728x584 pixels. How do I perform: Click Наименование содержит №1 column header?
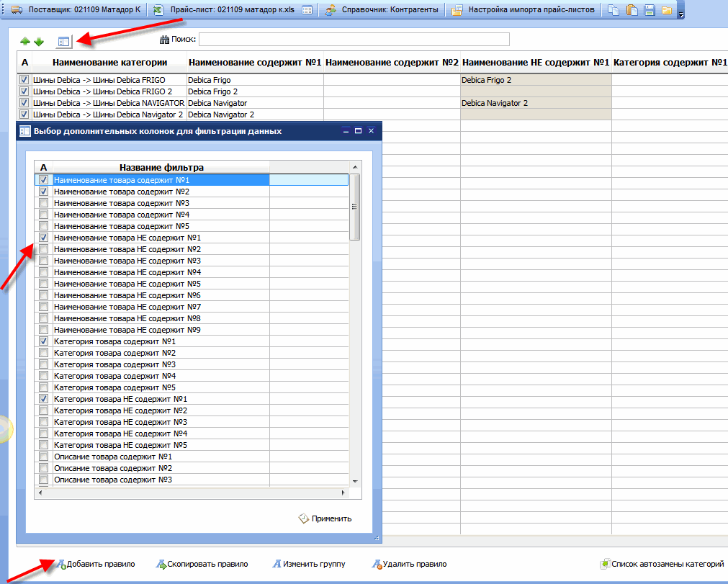[255, 62]
